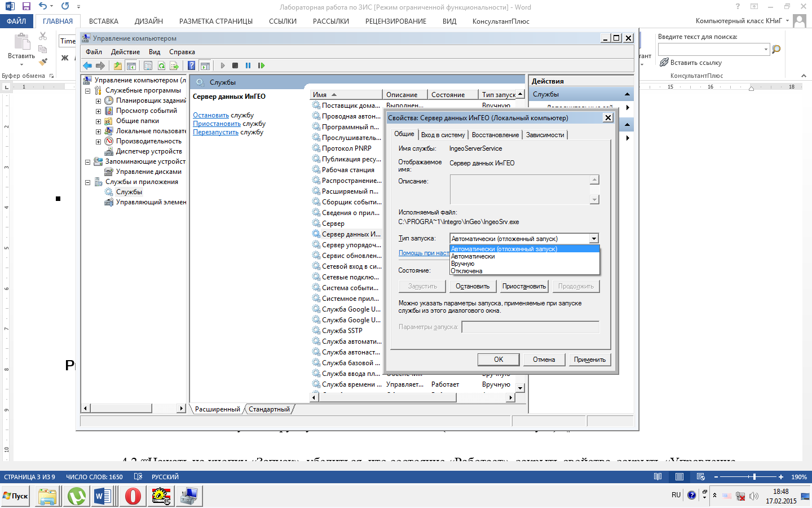The width and height of the screenshot is (812, 508).
Task: Click the Restart service icon
Action: tap(261, 65)
